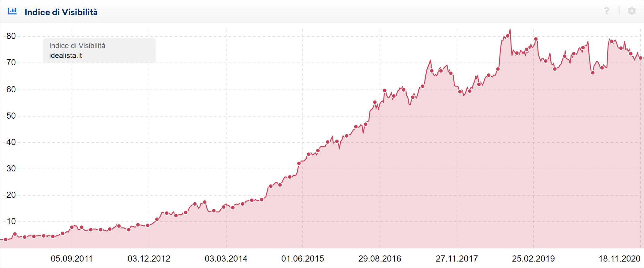Viewport: 644px width, 268px height.
Task: Select the data point on the 05.09.2011 gridline
Action: [x=72, y=227]
